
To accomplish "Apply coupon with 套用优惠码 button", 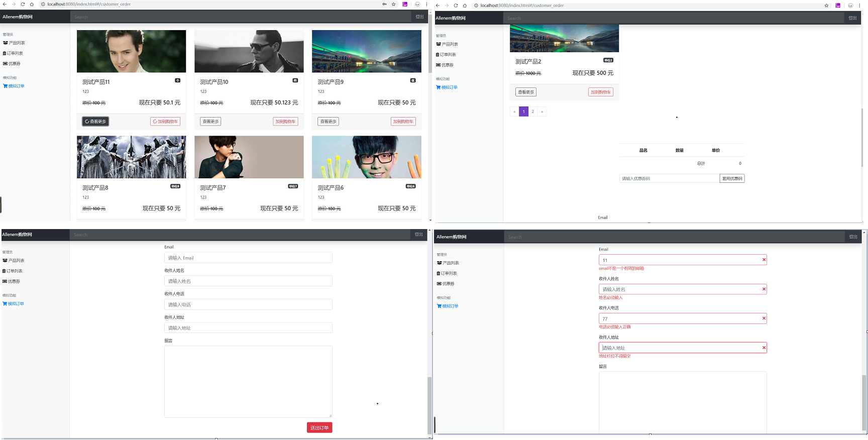I will [x=732, y=178].
